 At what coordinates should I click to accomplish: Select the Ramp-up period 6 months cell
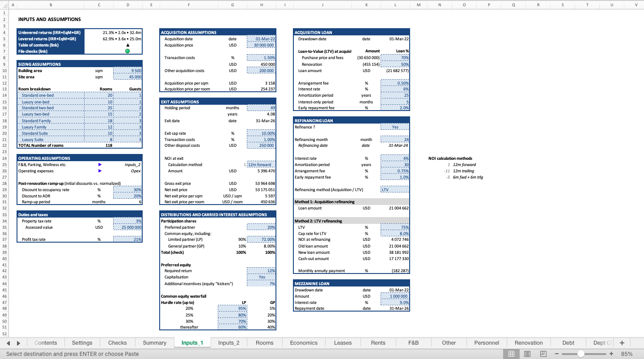[128, 202]
